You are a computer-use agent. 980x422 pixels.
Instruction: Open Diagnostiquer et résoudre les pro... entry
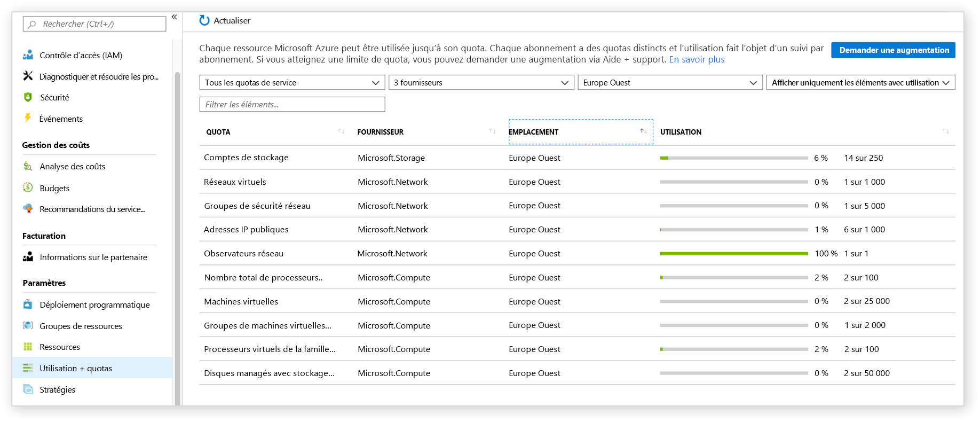pos(99,76)
